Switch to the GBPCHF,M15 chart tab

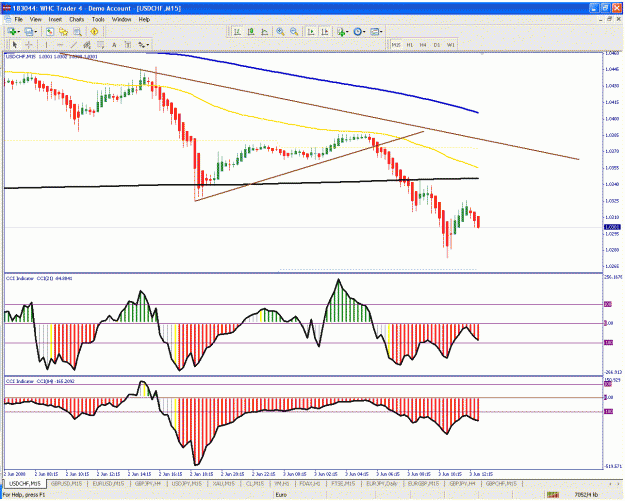click(x=501, y=483)
